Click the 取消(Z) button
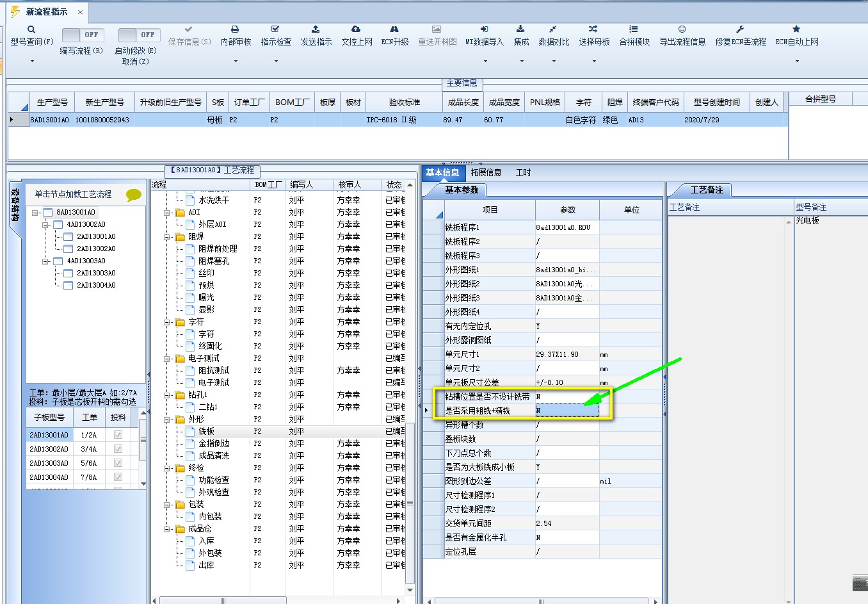Image resolution: width=868 pixels, height=604 pixels. pyautogui.click(x=135, y=61)
